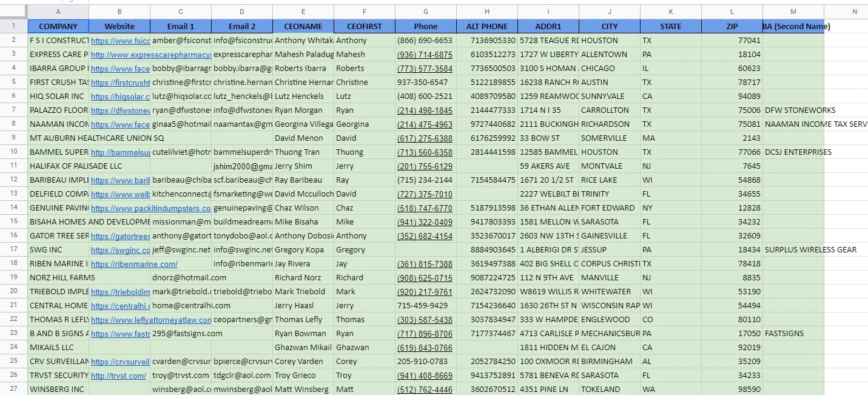Select the DFW STONEWORKS cell
The height and width of the screenshot is (395, 868).
[793, 110]
